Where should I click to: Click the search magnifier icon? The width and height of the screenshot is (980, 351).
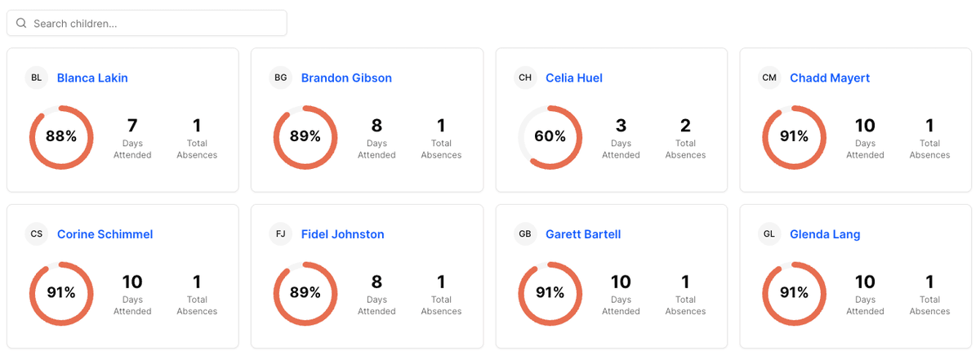(21, 24)
